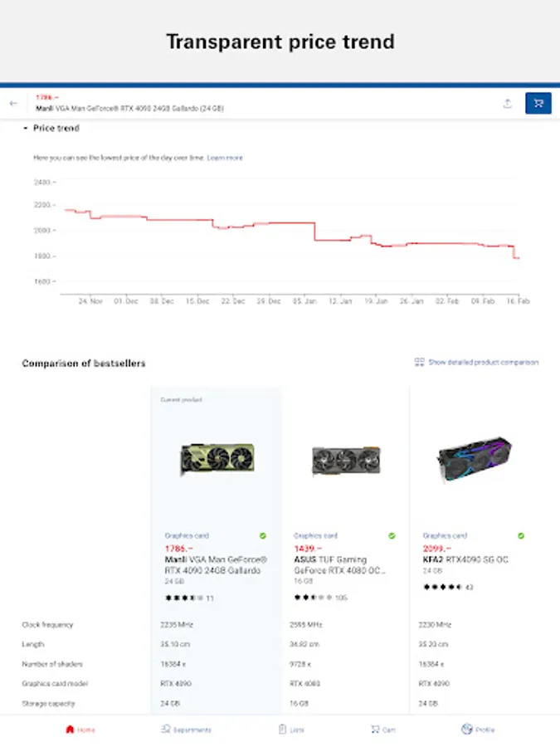Click the 2099.– price of KFA2 card
Screen dimensions: 560x747
[x=436, y=549]
